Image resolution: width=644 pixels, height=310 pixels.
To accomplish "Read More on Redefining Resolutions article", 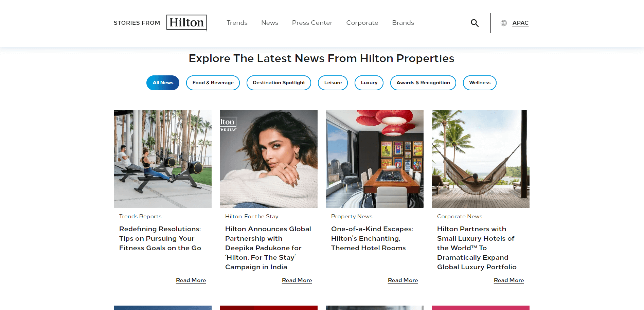I will [x=191, y=280].
